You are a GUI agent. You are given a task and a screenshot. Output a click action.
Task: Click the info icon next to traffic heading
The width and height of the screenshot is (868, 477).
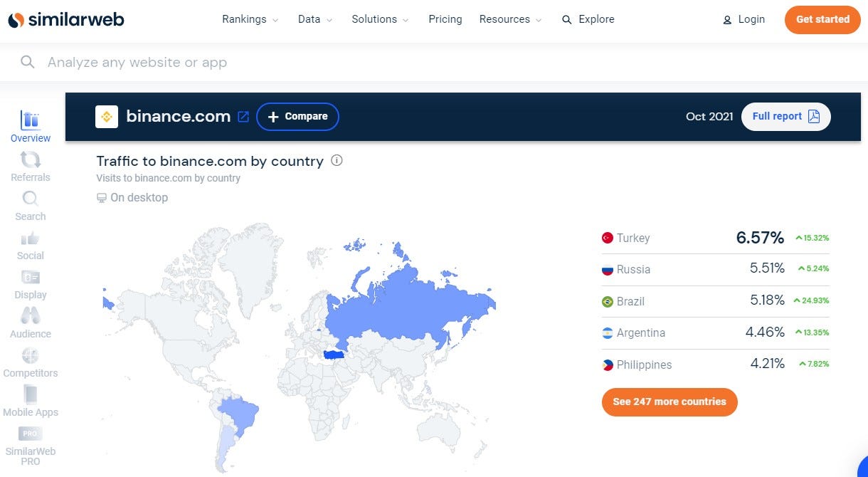[x=337, y=161]
